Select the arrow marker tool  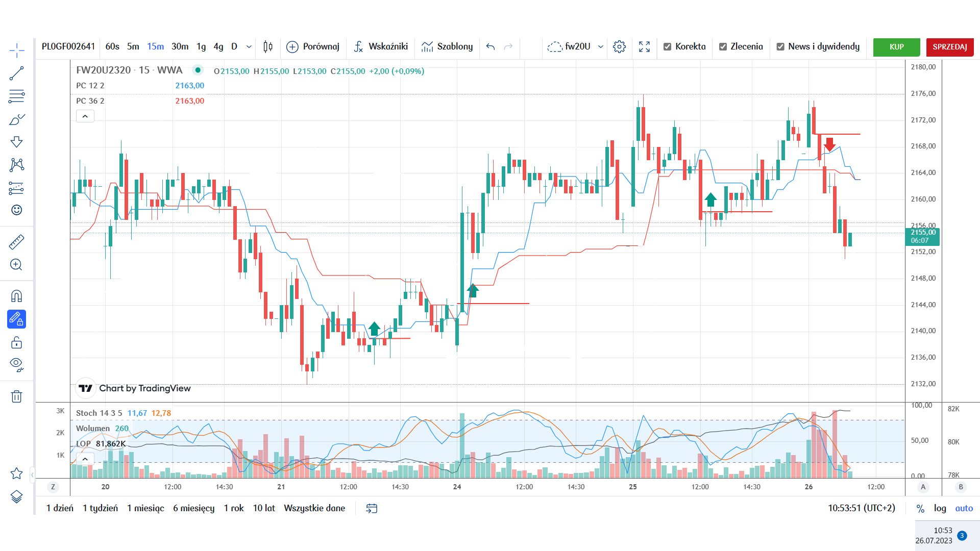[x=16, y=142]
